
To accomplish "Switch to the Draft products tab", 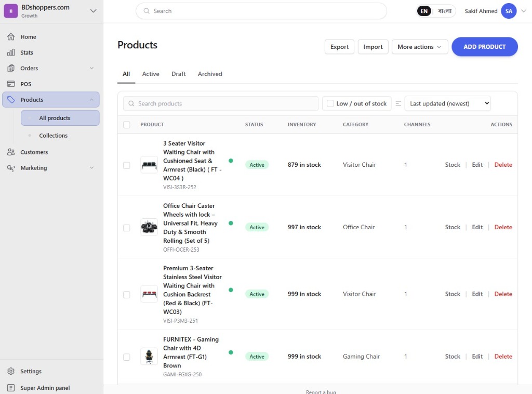I will [179, 74].
